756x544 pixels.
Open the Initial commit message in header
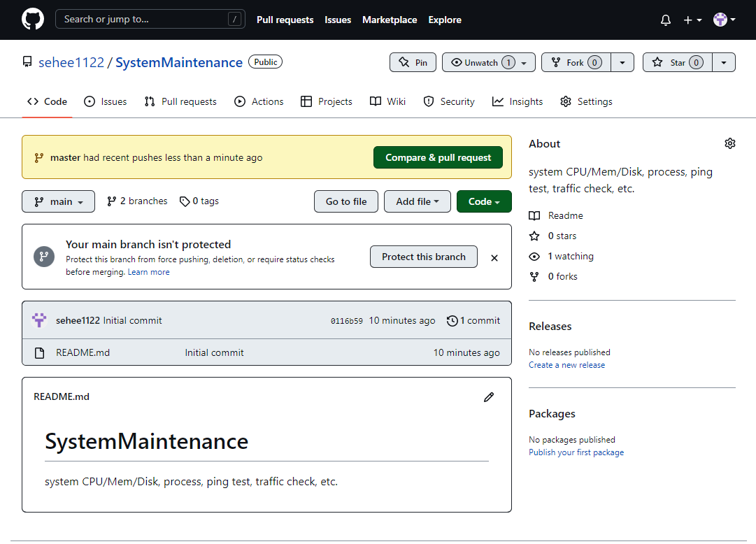[133, 320]
